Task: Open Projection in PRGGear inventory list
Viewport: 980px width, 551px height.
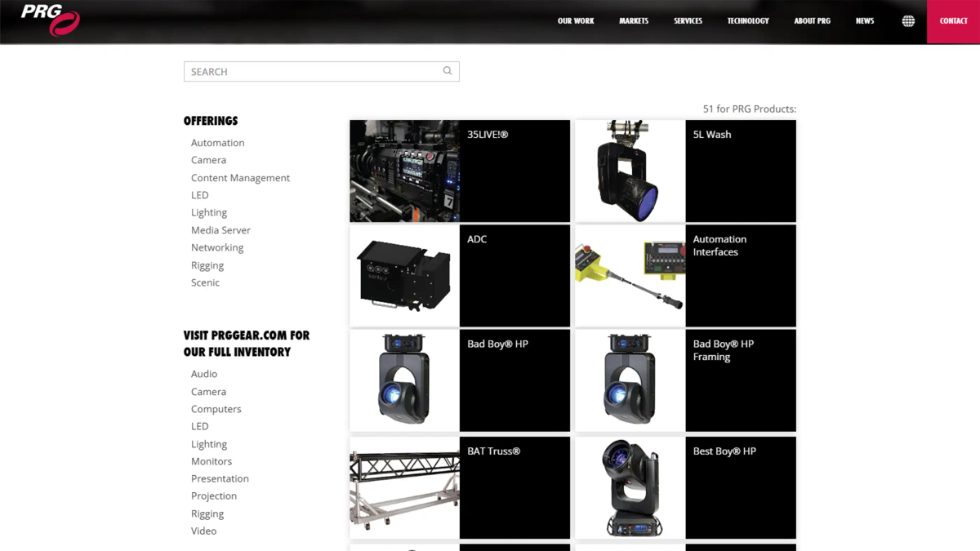Action: click(214, 495)
